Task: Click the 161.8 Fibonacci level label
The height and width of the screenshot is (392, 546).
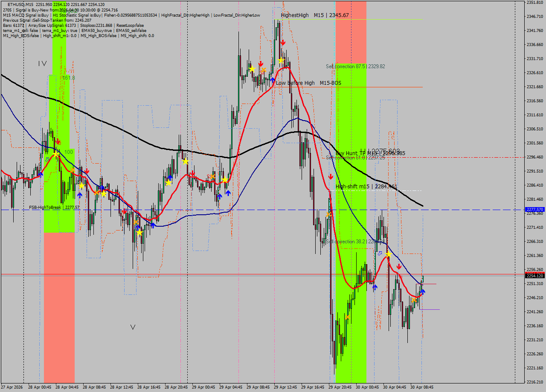Action: 68,78
